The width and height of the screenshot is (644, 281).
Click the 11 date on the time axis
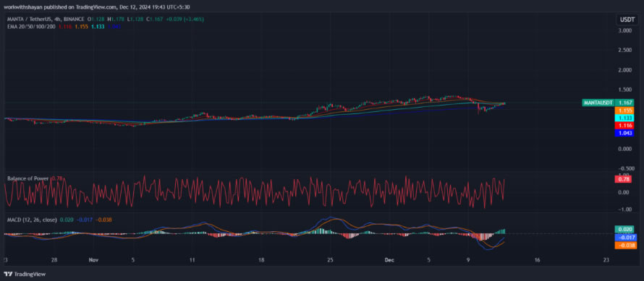pos(192,259)
